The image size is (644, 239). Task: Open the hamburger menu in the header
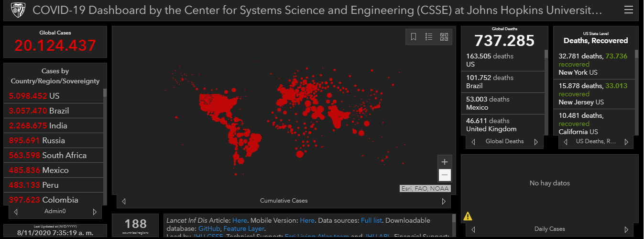point(629,10)
